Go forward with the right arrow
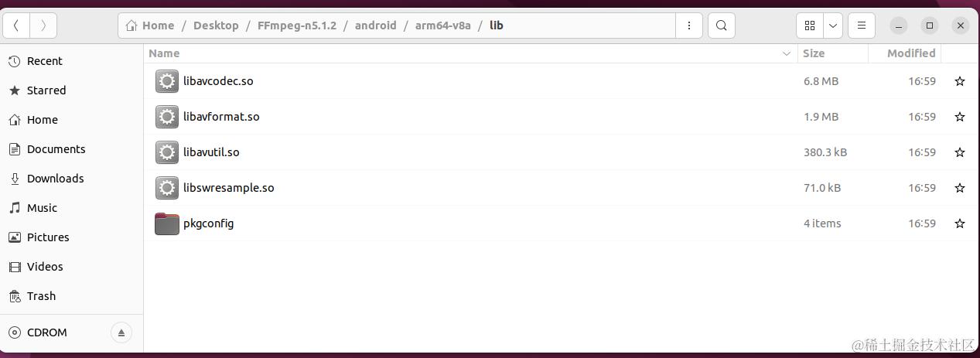 (x=43, y=26)
